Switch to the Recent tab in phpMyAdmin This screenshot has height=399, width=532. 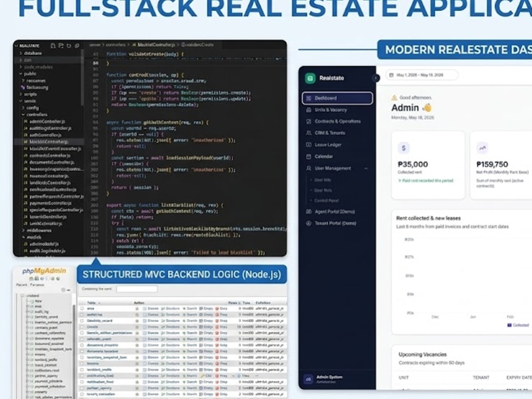(x=21, y=285)
